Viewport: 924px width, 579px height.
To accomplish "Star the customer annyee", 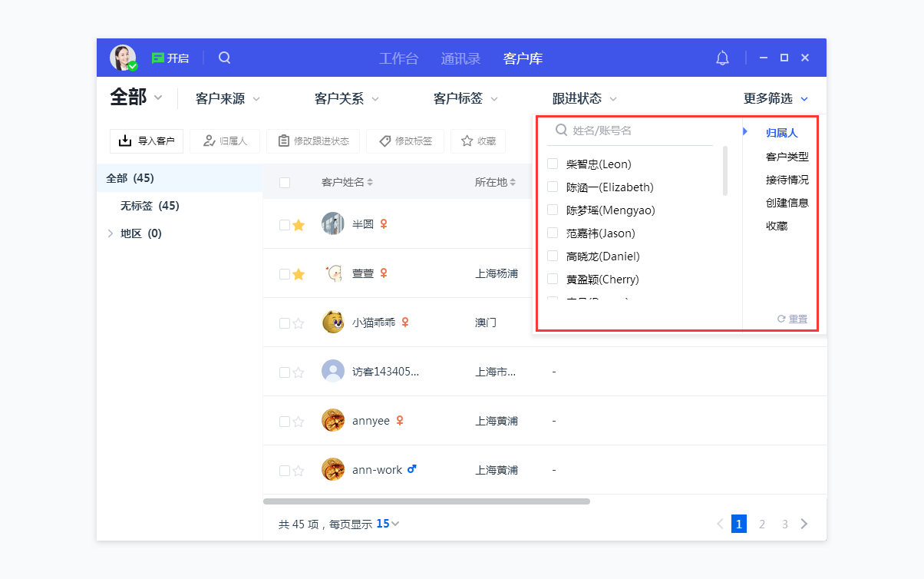I will (299, 422).
